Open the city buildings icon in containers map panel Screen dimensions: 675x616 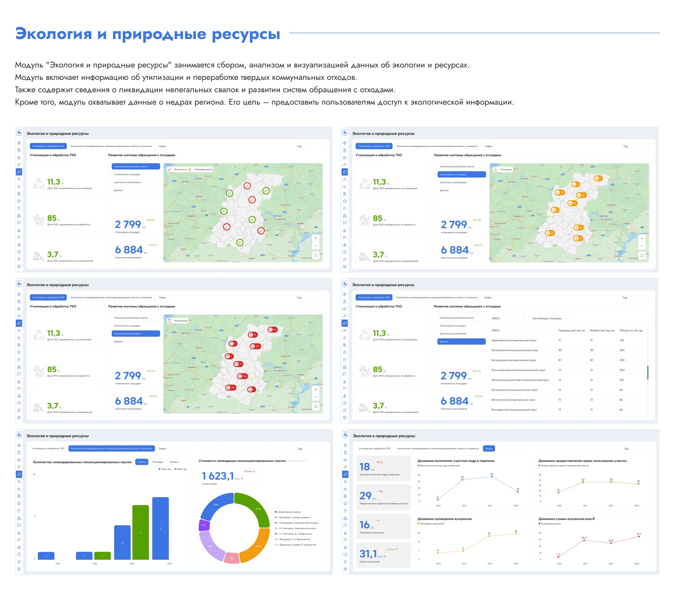click(x=19, y=367)
